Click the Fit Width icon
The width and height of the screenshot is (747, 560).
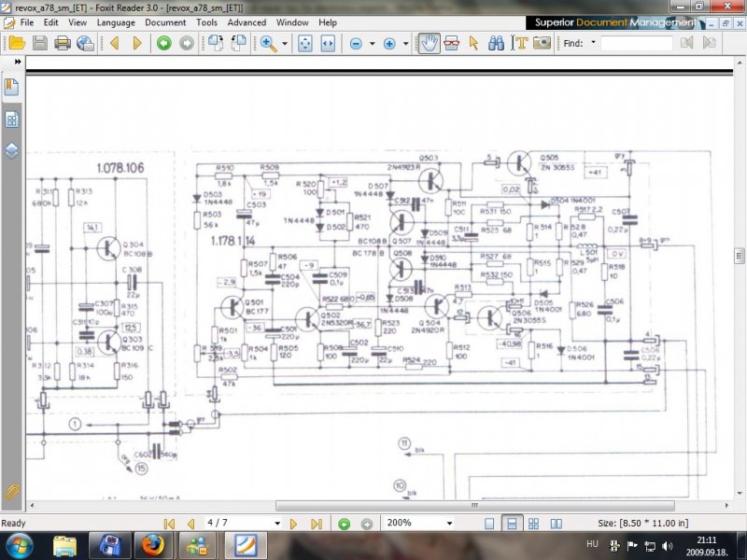pyautogui.click(x=328, y=43)
